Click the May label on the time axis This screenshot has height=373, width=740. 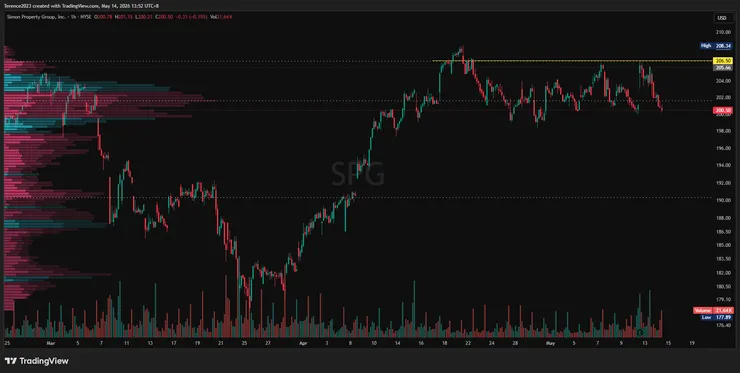pyautogui.click(x=550, y=344)
